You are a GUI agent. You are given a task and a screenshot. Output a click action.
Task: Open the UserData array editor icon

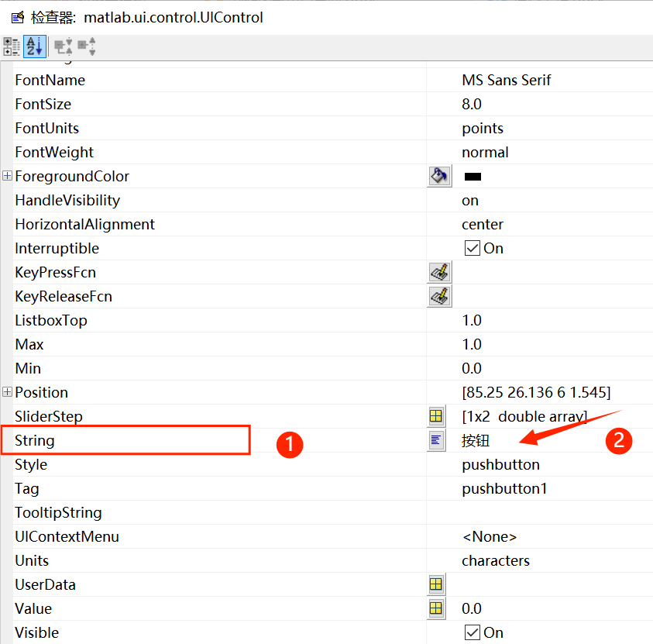pyautogui.click(x=437, y=584)
